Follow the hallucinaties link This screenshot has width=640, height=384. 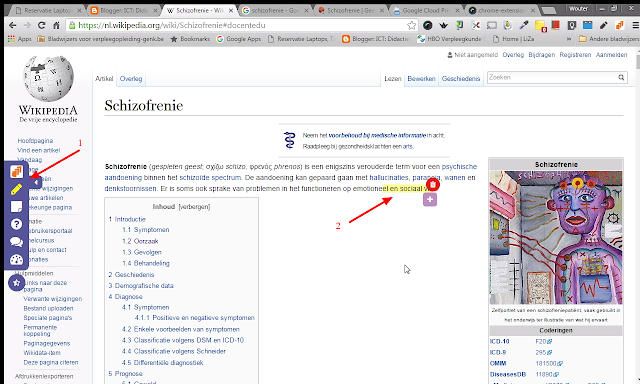click(x=389, y=178)
